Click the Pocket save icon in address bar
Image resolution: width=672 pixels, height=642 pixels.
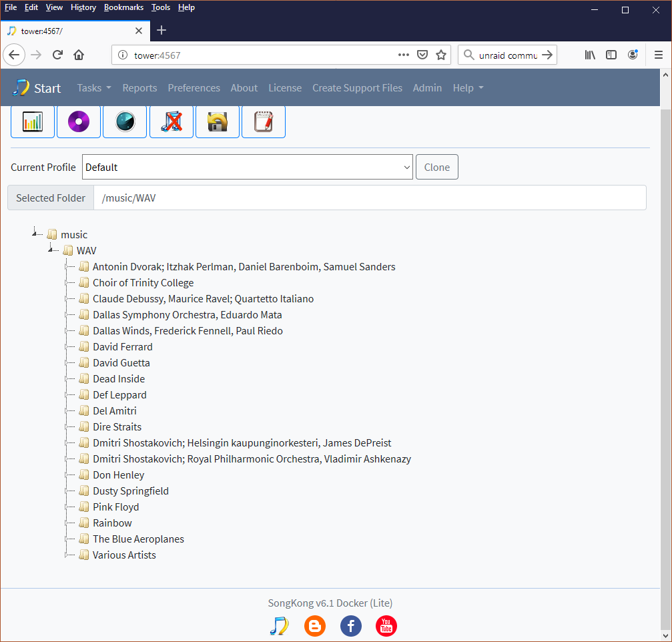pyautogui.click(x=422, y=55)
